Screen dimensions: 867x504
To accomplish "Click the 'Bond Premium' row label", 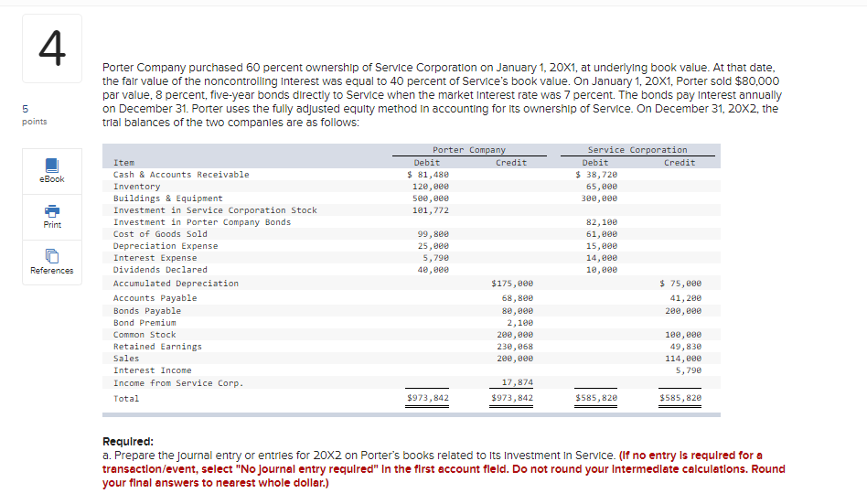I will tap(144, 323).
